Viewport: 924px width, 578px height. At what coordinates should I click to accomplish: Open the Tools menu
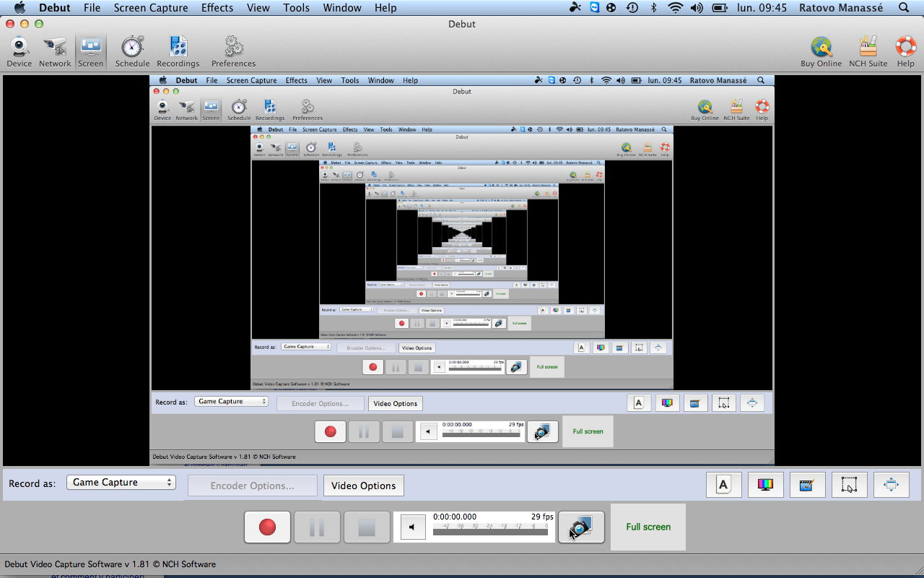[296, 8]
